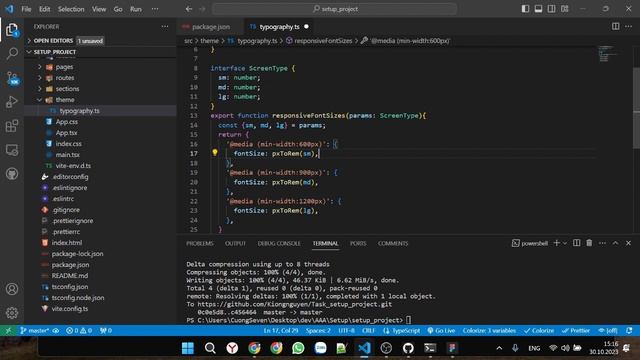Open Windows Start menu
The height and width of the screenshot is (360, 640).
(x=188, y=348)
